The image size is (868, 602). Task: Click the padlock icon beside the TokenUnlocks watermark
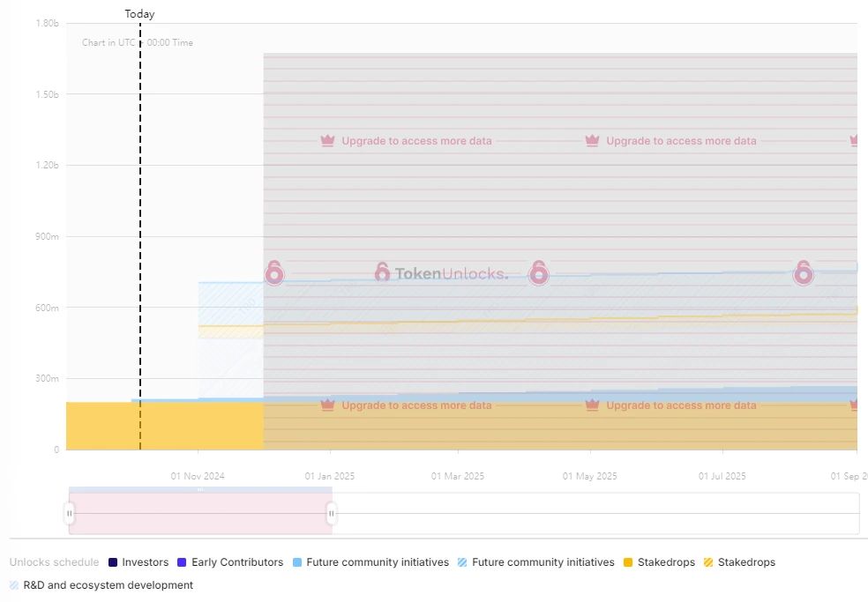pyautogui.click(x=382, y=272)
